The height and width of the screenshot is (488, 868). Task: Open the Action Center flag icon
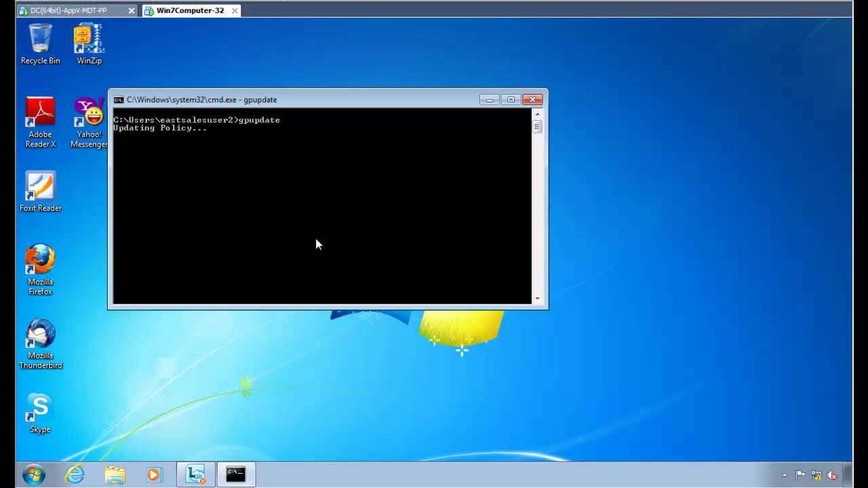click(x=800, y=475)
